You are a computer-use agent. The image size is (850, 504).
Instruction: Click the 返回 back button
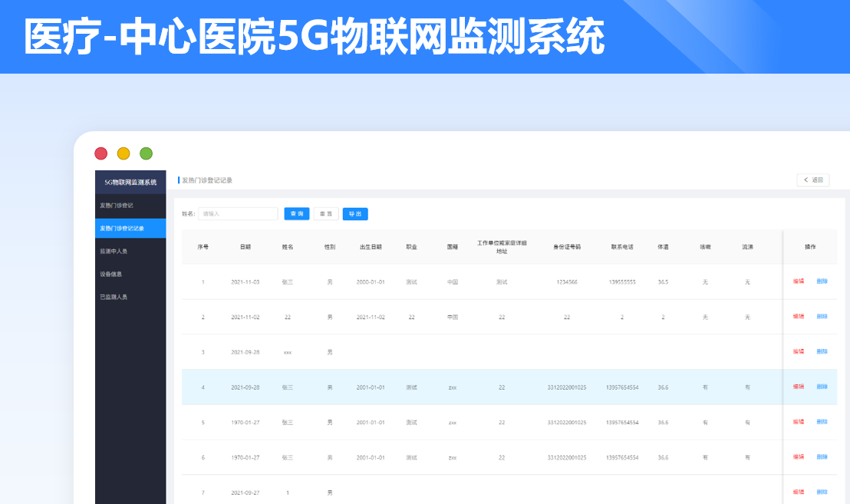tap(812, 180)
